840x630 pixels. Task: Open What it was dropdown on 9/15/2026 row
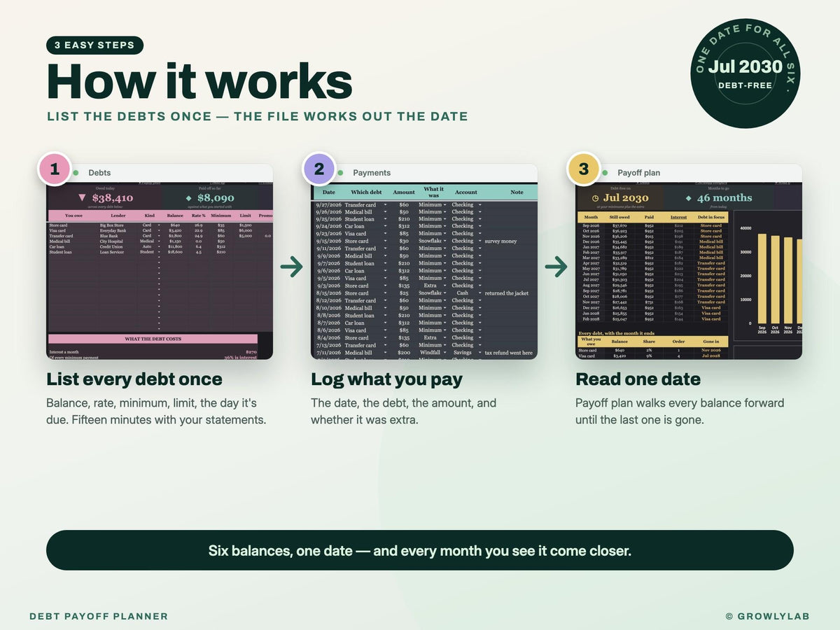point(444,241)
